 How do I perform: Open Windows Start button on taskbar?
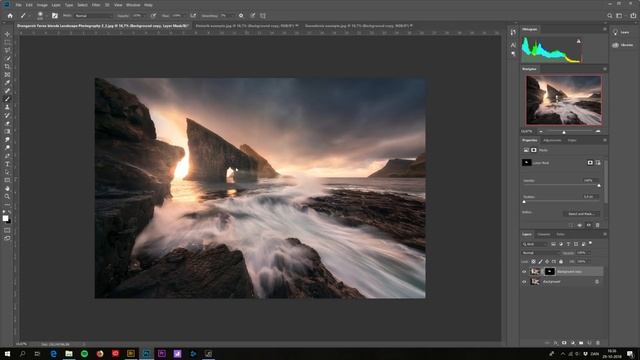click(7, 354)
